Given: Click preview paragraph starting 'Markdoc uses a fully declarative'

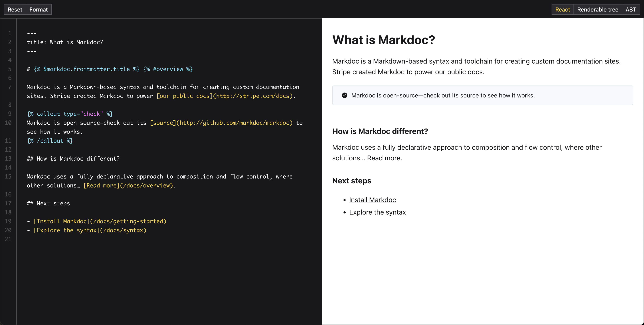Looking at the screenshot, I should click(x=467, y=153).
